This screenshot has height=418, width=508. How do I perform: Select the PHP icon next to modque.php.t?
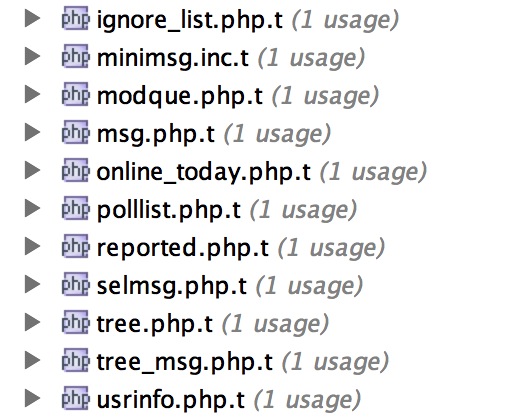tap(76, 94)
